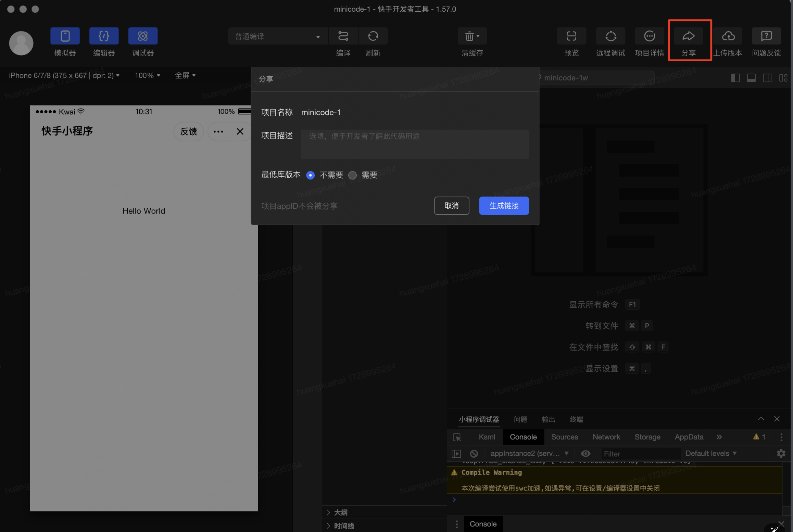Open the iPhone 6/7/8 device dropdown

point(64,75)
